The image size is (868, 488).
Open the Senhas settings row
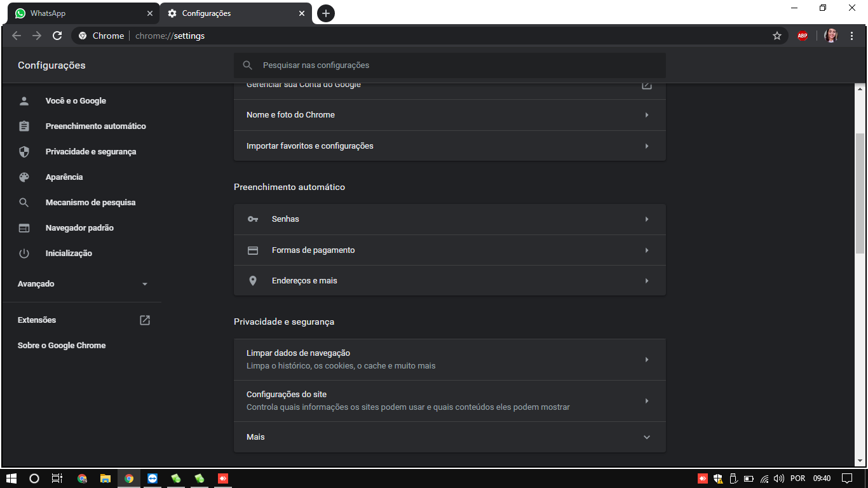[x=450, y=219]
